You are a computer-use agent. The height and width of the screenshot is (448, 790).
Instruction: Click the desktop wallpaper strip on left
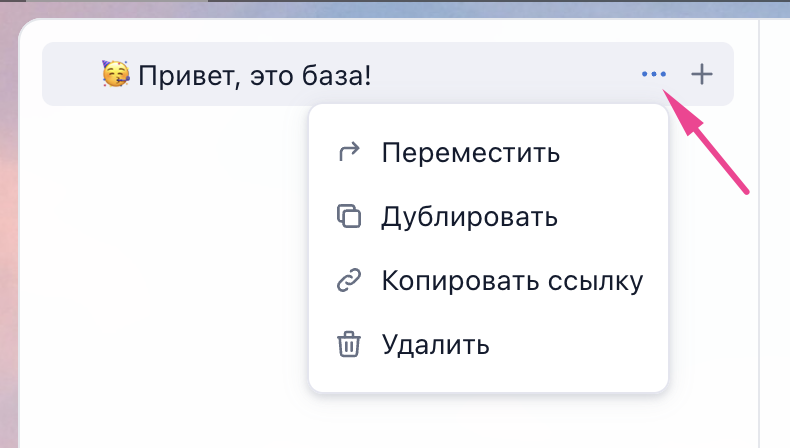[9, 232]
